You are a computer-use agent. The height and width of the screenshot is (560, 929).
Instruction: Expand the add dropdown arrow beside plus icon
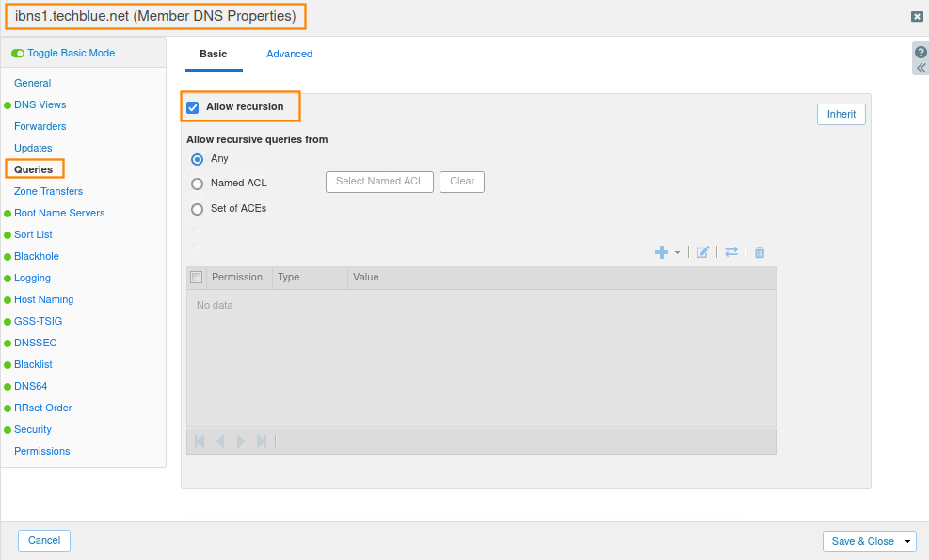677,253
